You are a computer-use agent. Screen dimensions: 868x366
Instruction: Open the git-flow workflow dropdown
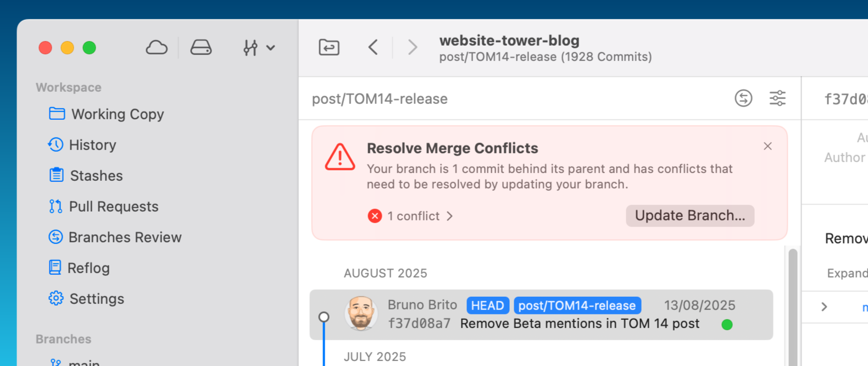[x=258, y=48]
